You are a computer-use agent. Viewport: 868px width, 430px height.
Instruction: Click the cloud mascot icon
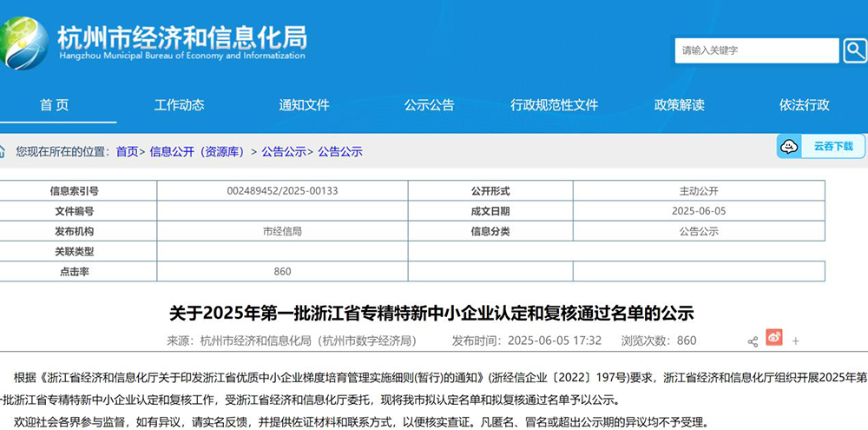789,147
